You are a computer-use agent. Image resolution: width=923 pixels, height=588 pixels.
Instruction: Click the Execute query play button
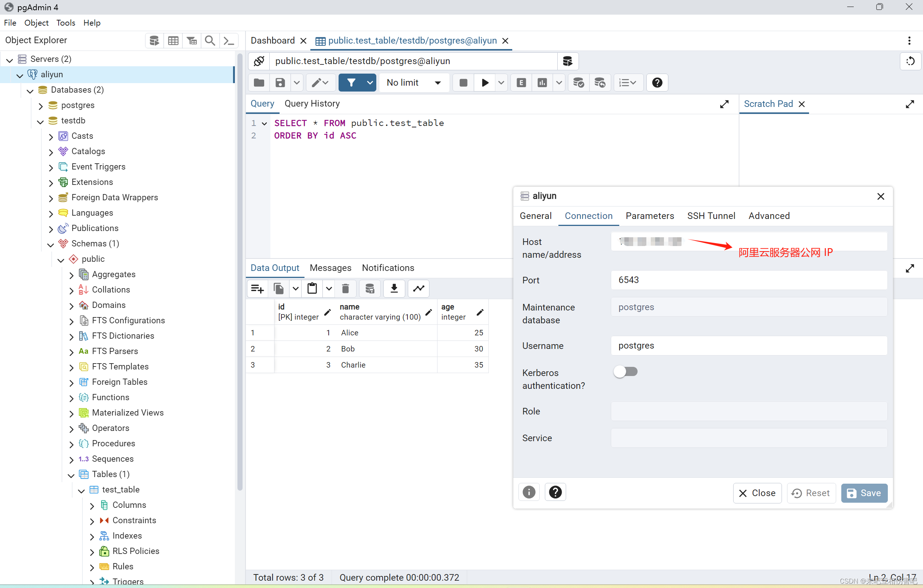(x=485, y=83)
